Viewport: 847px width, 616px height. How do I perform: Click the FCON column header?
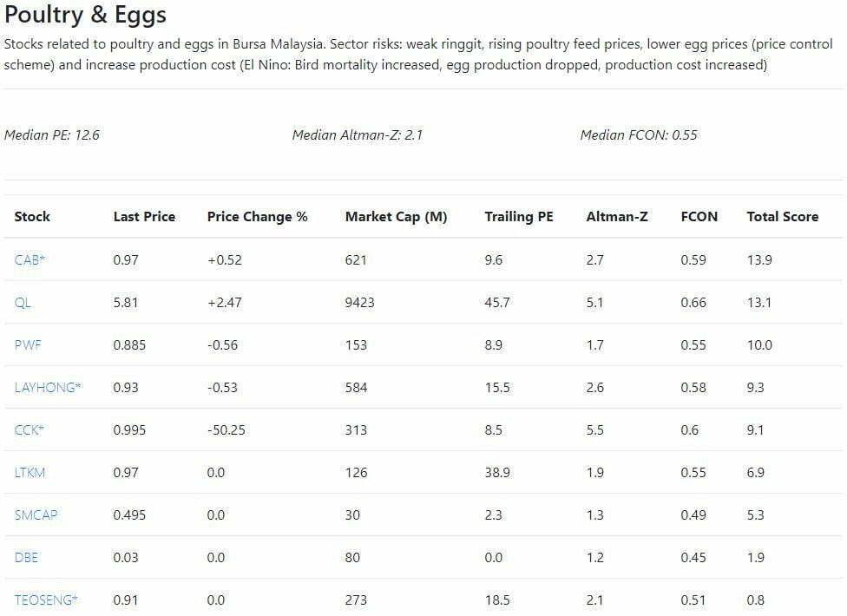(699, 217)
